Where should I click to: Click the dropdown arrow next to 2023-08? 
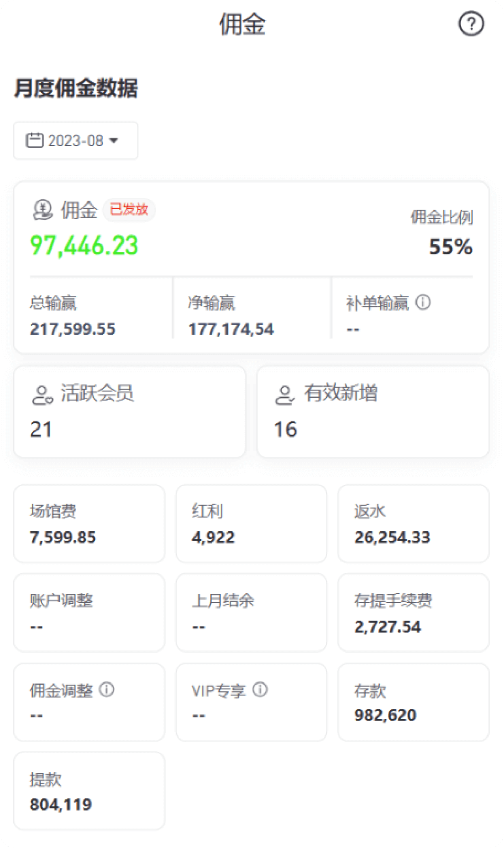(x=114, y=141)
